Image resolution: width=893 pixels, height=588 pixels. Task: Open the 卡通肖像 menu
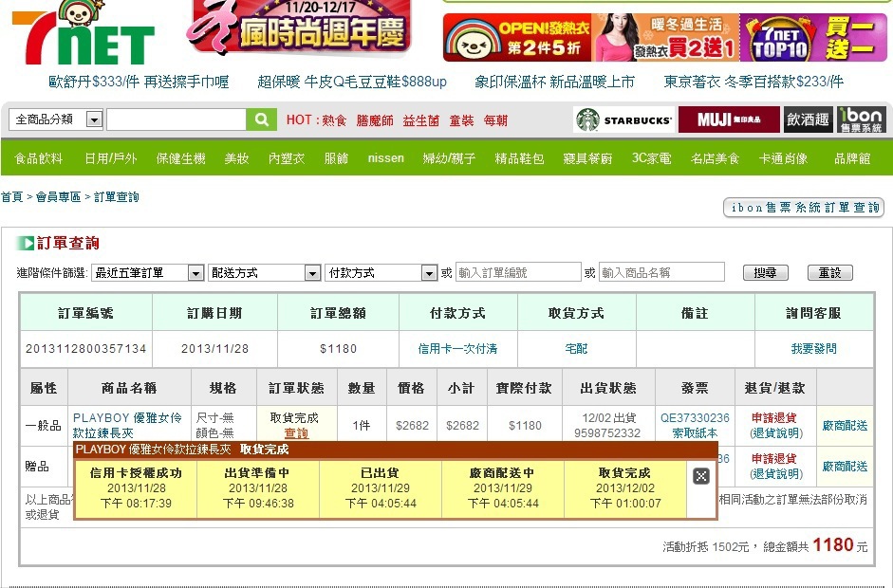tap(783, 158)
